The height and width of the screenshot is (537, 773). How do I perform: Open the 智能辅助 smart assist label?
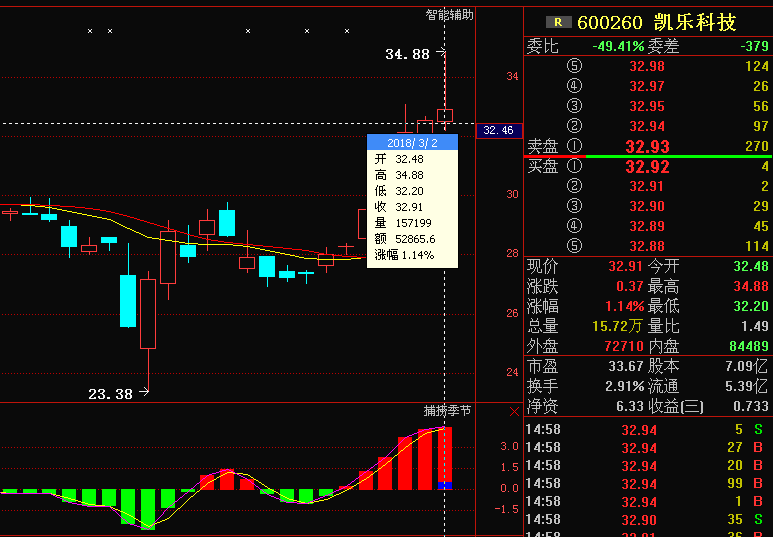(x=449, y=15)
